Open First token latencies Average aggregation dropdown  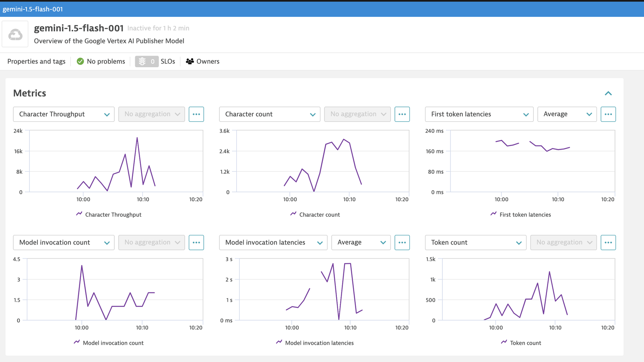point(567,114)
